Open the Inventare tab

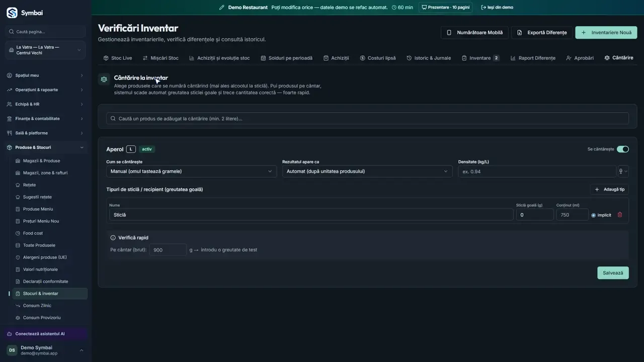pos(480,58)
